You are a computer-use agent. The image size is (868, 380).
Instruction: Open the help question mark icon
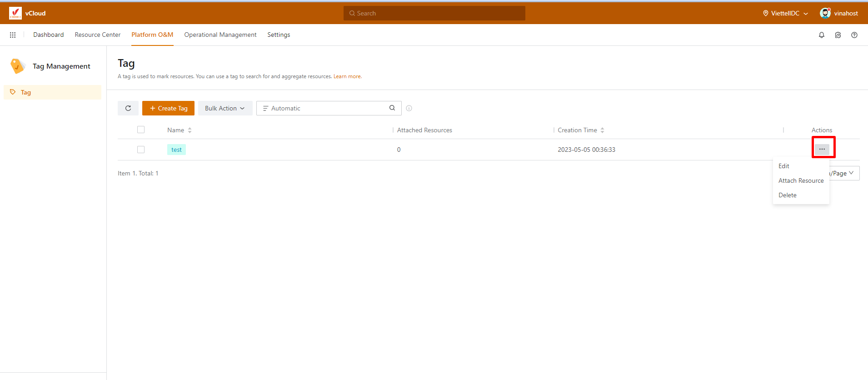pos(854,35)
